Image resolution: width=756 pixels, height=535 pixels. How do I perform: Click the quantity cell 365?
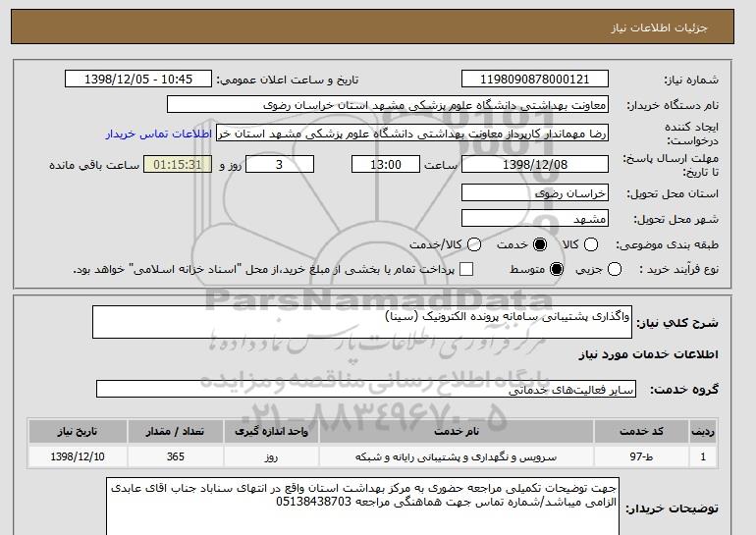pos(176,456)
